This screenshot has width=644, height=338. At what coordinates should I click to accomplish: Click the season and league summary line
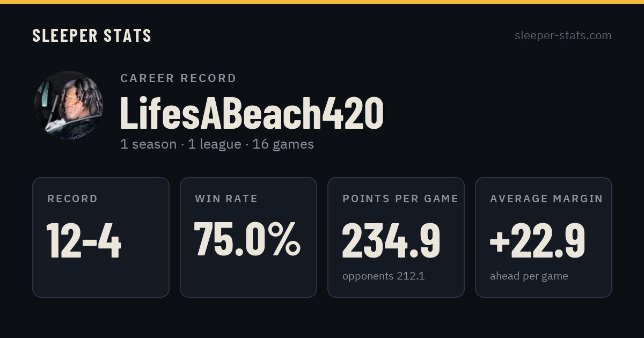[217, 144]
